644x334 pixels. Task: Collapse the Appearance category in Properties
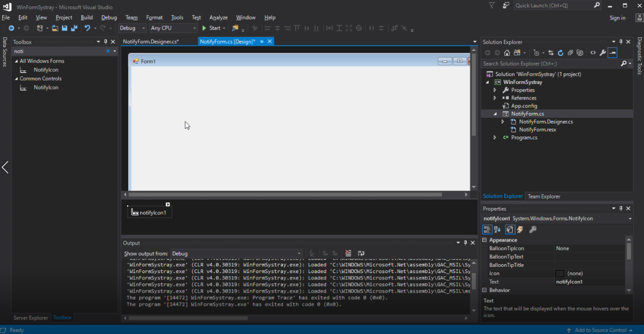click(x=485, y=240)
